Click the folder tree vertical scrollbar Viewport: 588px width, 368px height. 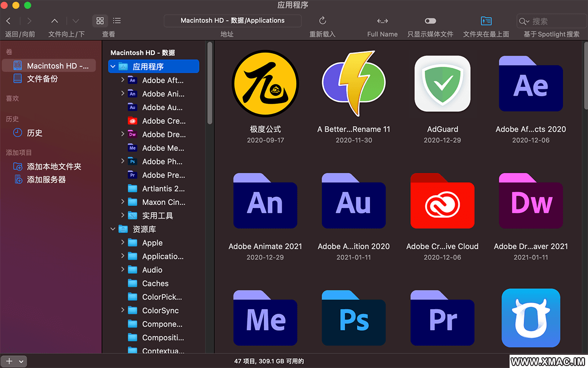tap(210, 83)
